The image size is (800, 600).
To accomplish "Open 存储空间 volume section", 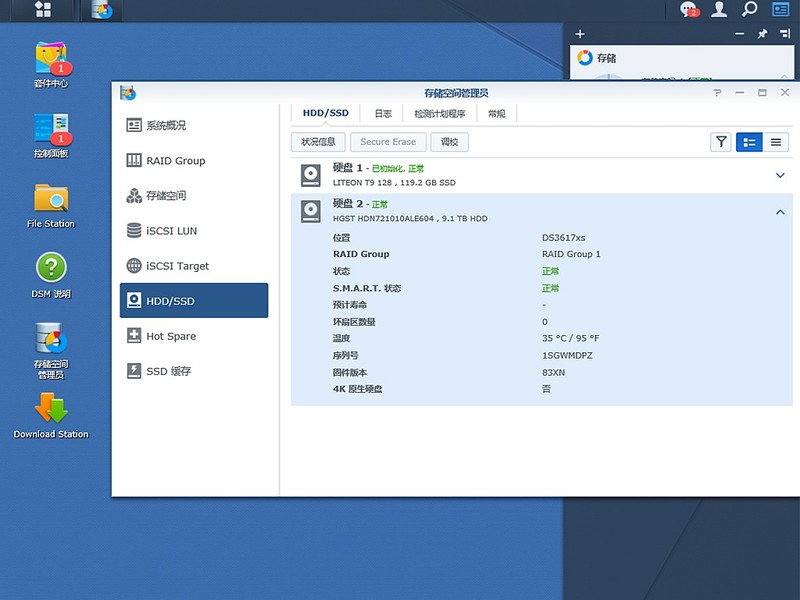I will 194,195.
